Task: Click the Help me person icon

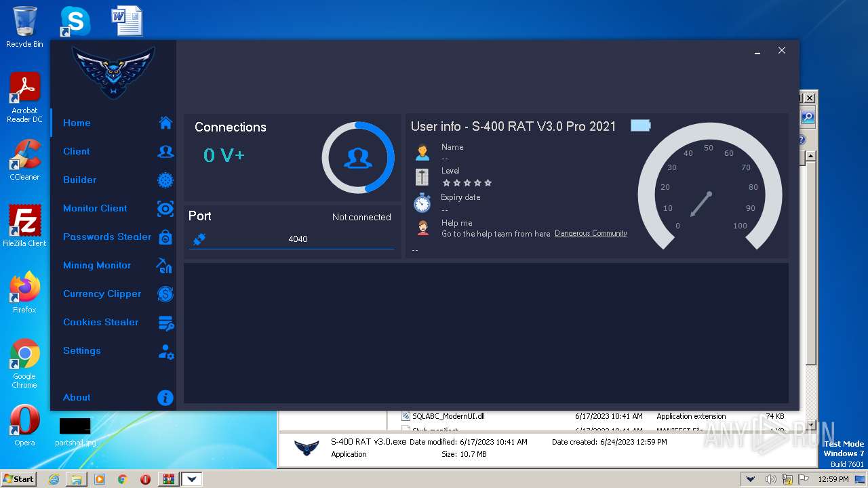Action: [x=423, y=228]
